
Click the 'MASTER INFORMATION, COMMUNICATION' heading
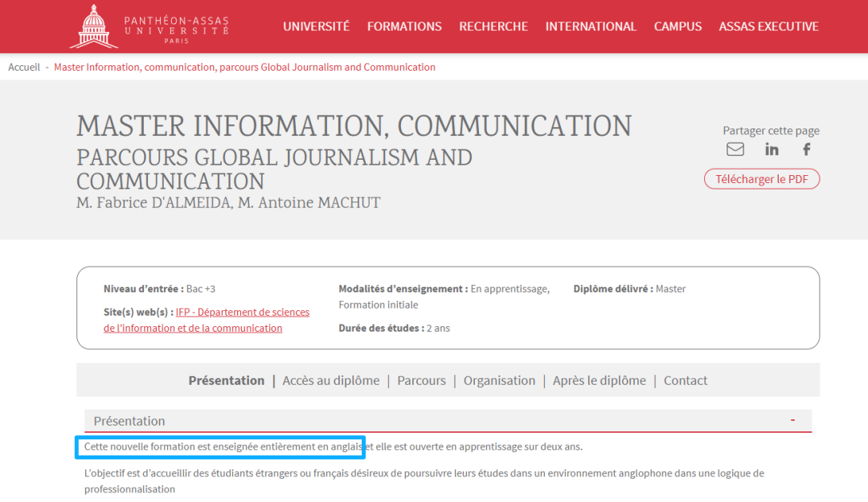click(354, 126)
